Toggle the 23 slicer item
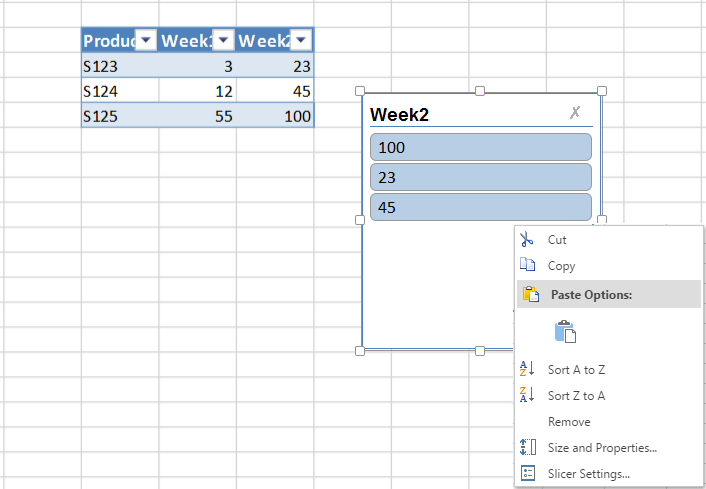Screen dimensions: 706x489 tap(480, 177)
